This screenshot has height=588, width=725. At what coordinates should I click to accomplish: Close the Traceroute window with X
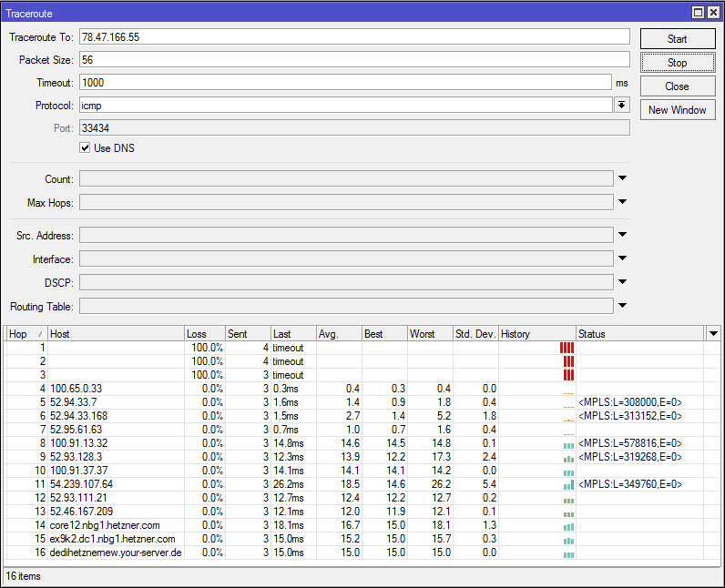tap(713, 13)
